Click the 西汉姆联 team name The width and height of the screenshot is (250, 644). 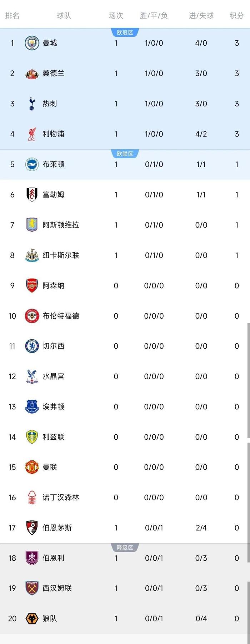57,588
